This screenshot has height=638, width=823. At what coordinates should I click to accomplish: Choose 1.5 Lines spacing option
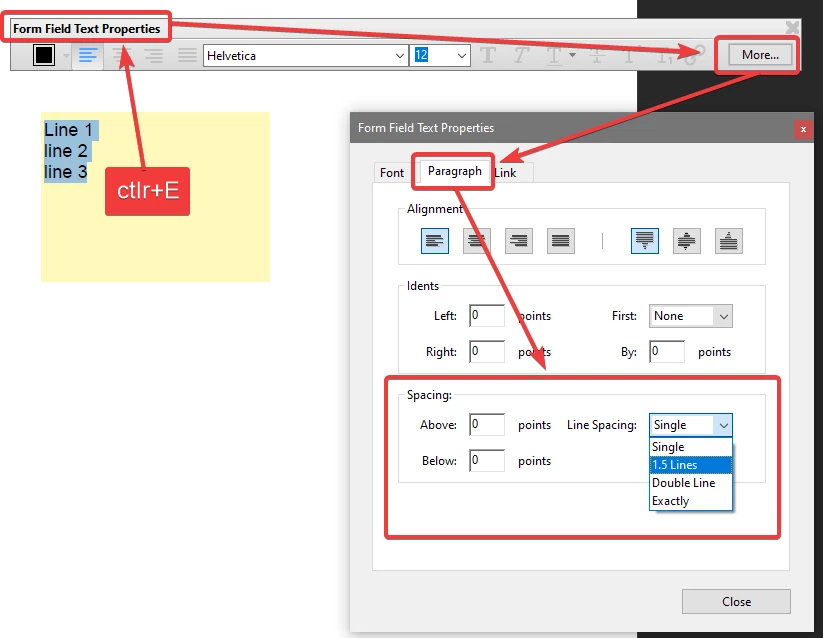(x=690, y=465)
